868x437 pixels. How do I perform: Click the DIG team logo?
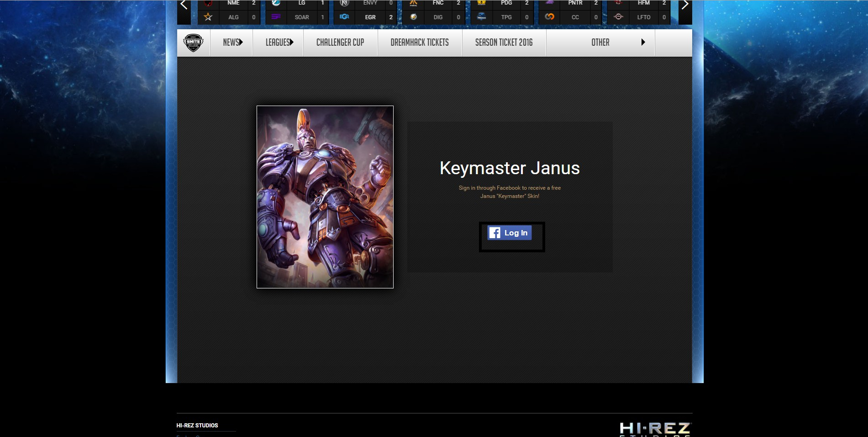[x=413, y=17]
